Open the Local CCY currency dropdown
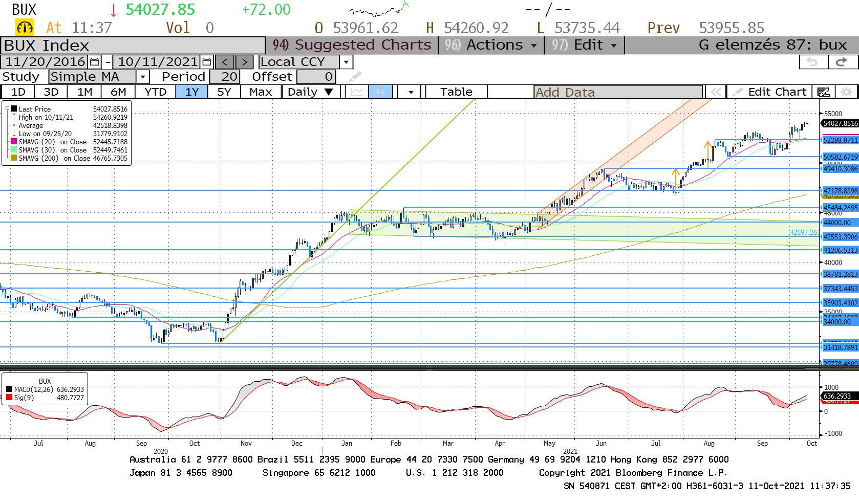Screen dimensions: 859x504 (x=347, y=62)
